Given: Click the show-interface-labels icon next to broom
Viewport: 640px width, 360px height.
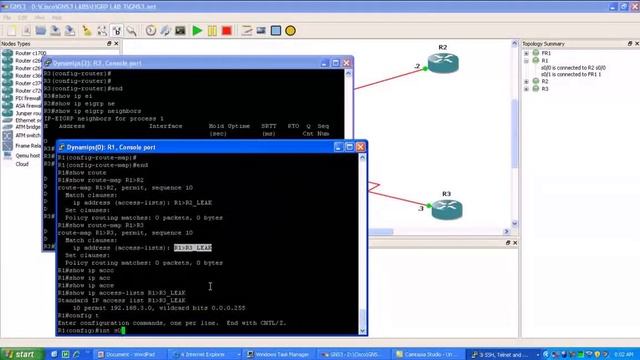Looking at the screenshot, I should click(102, 31).
